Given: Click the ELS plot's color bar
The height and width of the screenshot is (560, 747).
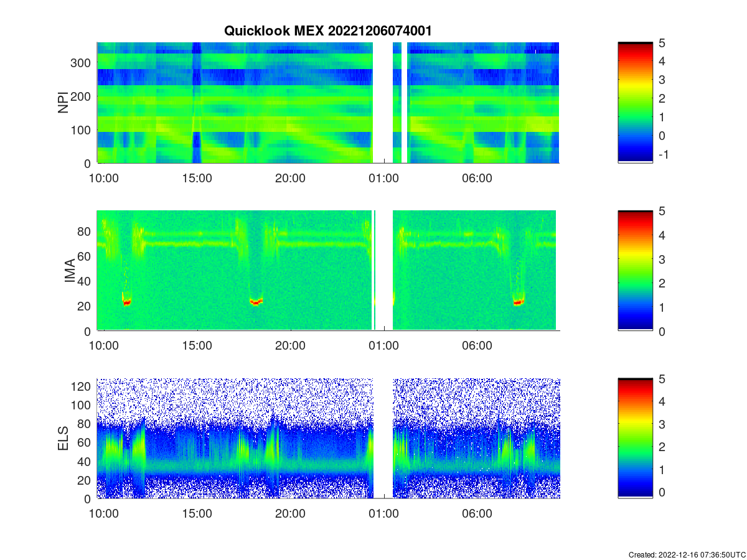Looking at the screenshot, I should 635,438.
